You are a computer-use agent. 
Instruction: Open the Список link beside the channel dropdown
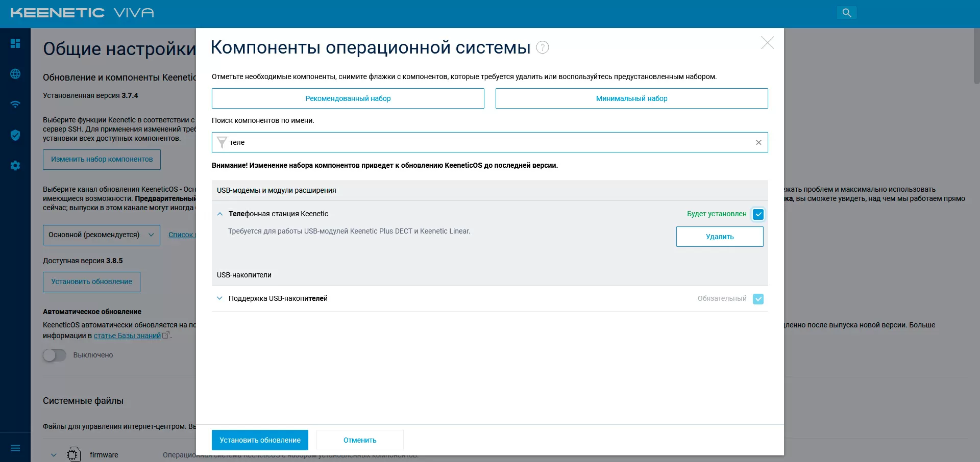(182, 235)
